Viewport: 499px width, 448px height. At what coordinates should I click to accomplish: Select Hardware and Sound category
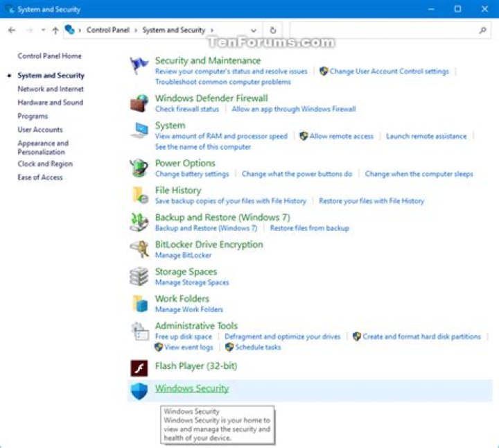click(x=51, y=103)
